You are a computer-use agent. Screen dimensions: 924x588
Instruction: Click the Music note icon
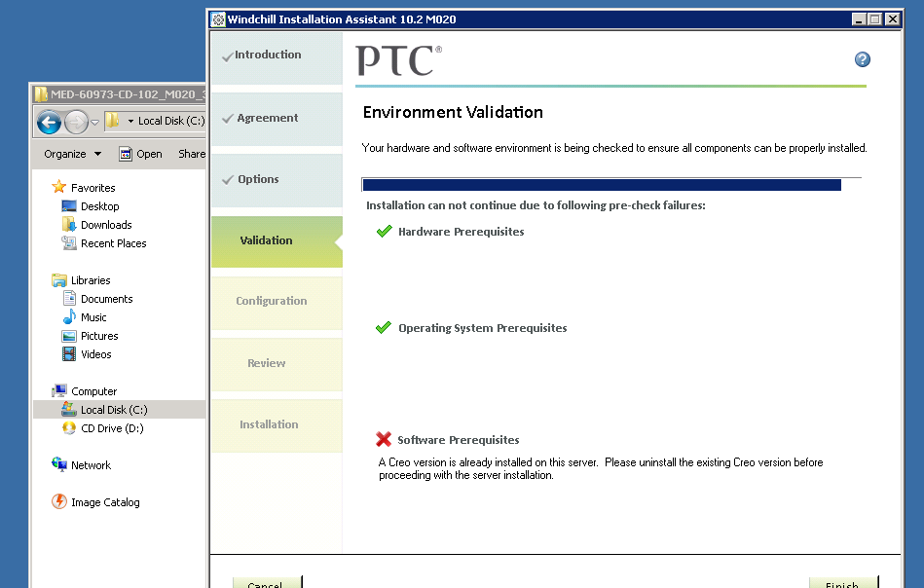[69, 316]
